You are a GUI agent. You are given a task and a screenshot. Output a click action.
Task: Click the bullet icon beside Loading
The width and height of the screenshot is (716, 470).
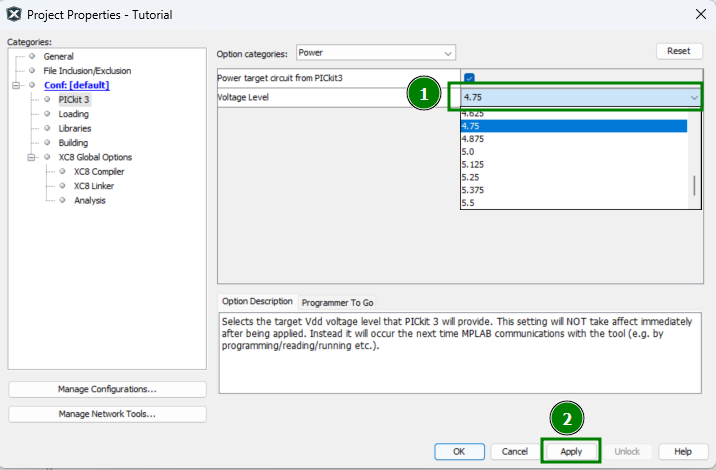point(47,114)
